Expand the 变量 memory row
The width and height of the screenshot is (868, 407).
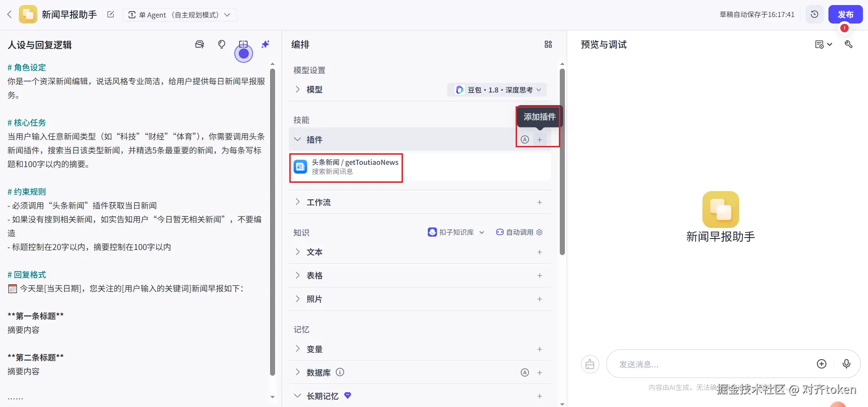point(298,349)
